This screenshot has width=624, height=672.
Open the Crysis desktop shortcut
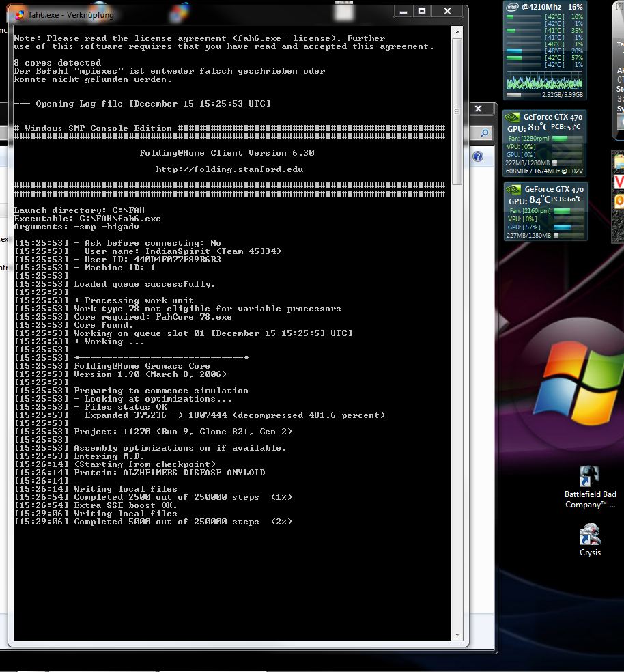(590, 535)
